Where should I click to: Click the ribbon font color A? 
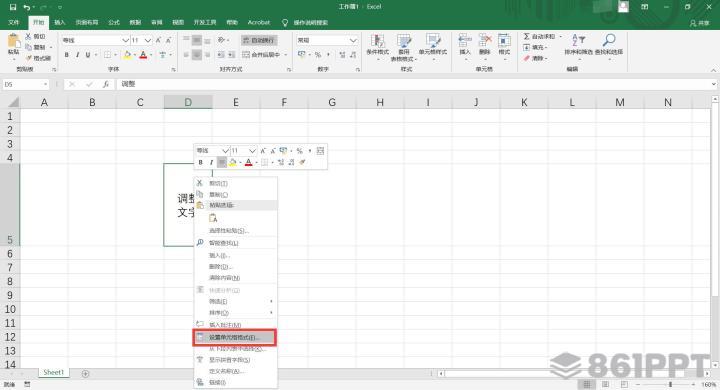pos(143,55)
